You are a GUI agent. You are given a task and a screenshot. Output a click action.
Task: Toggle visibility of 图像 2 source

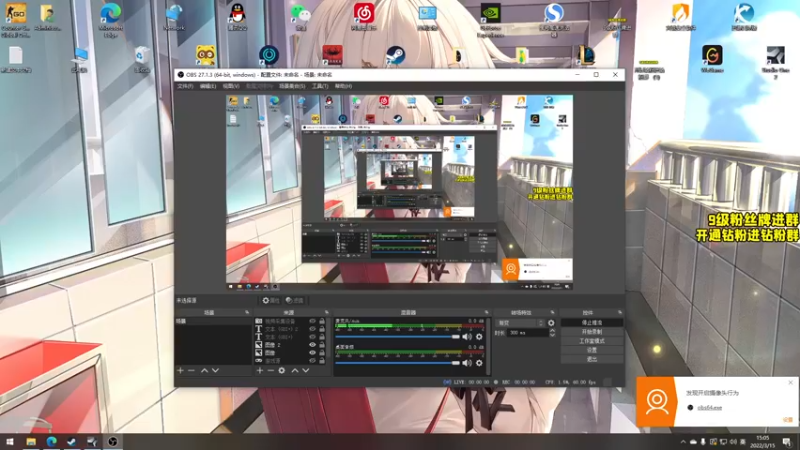click(x=312, y=345)
